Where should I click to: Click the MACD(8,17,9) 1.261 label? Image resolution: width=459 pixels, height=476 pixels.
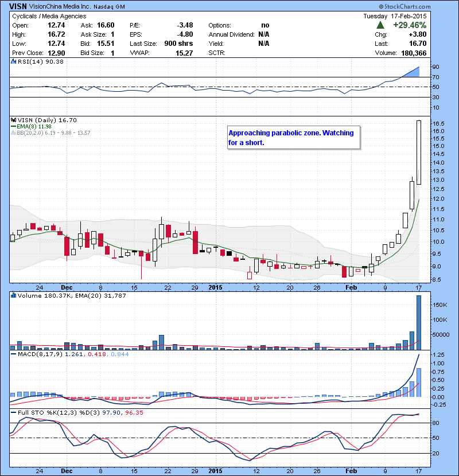(x=50, y=354)
